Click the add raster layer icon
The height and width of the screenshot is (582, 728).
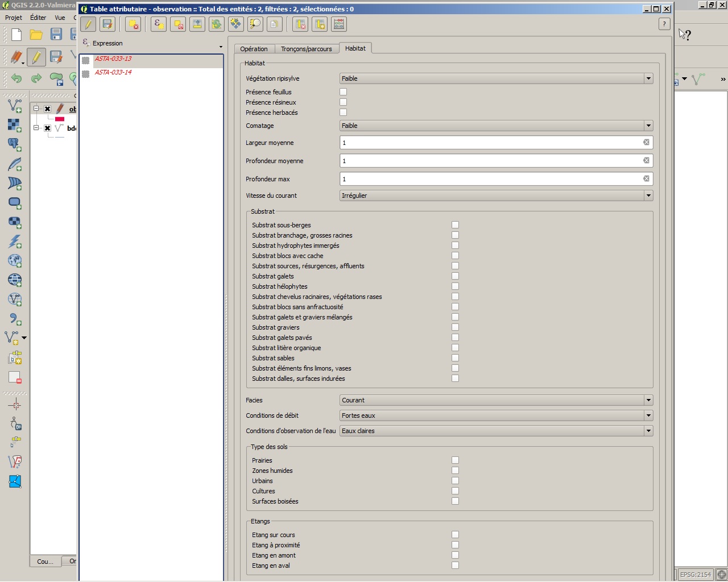(15, 125)
